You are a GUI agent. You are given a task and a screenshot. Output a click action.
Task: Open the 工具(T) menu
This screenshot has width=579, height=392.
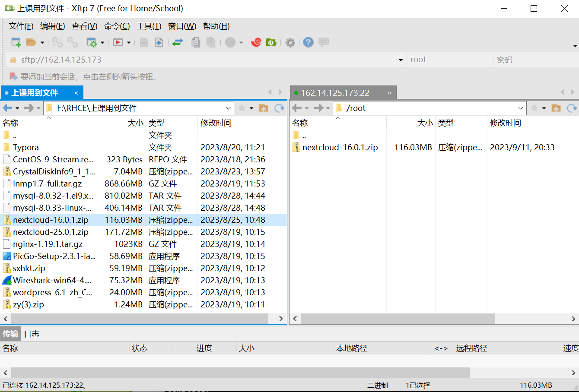pyautogui.click(x=149, y=26)
